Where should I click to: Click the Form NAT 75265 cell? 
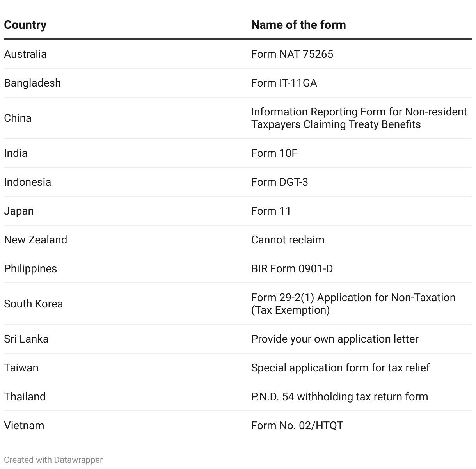[292, 54]
